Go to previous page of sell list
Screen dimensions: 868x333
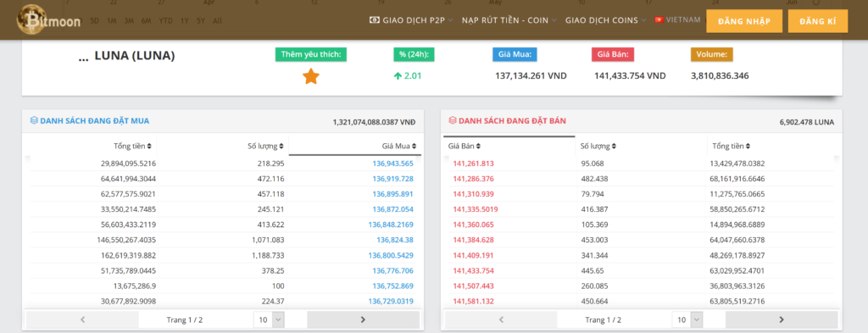(x=501, y=319)
